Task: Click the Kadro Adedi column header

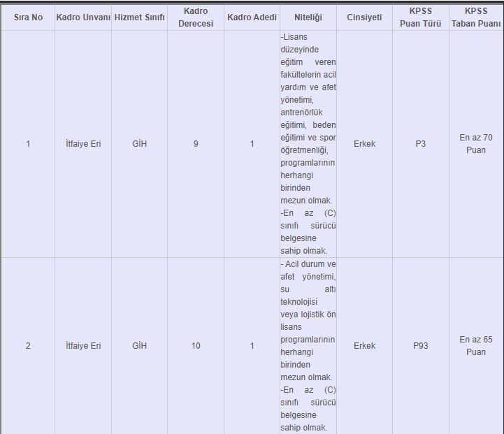Action: [252, 17]
